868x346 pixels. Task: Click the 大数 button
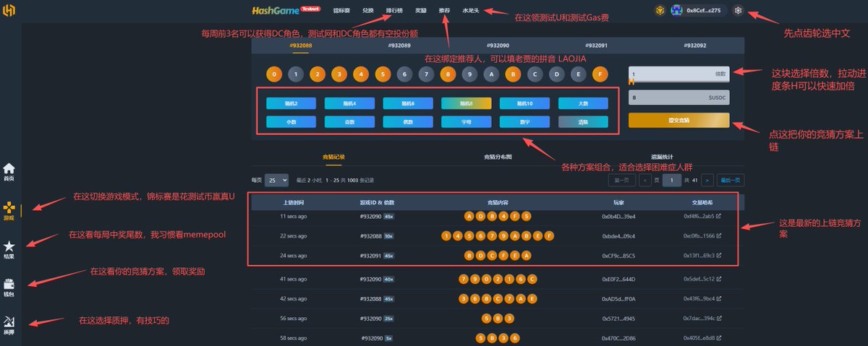coord(583,104)
